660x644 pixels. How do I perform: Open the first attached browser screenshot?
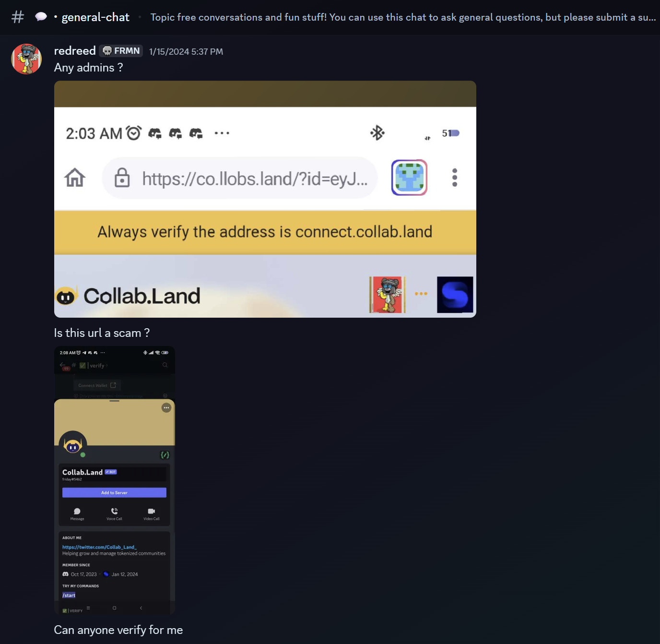tap(265, 199)
